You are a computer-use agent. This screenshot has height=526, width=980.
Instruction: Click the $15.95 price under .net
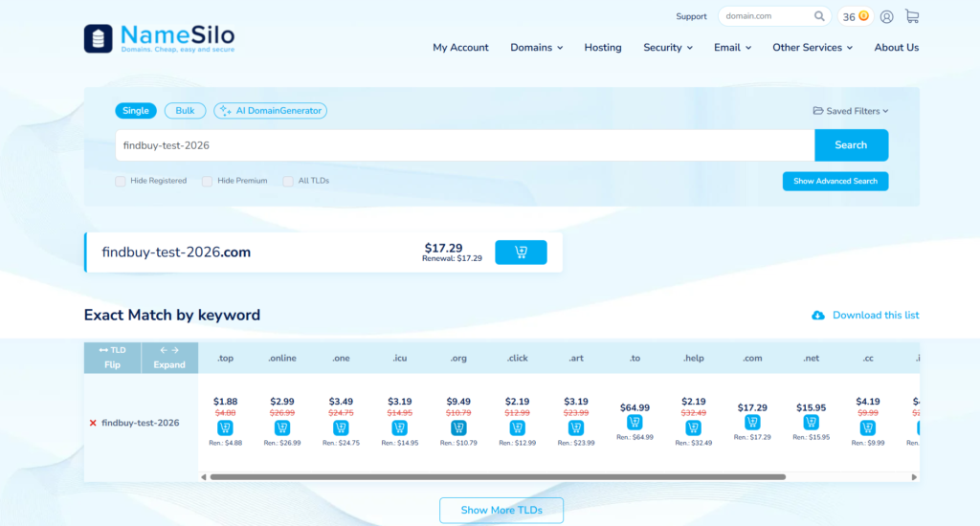(811, 407)
